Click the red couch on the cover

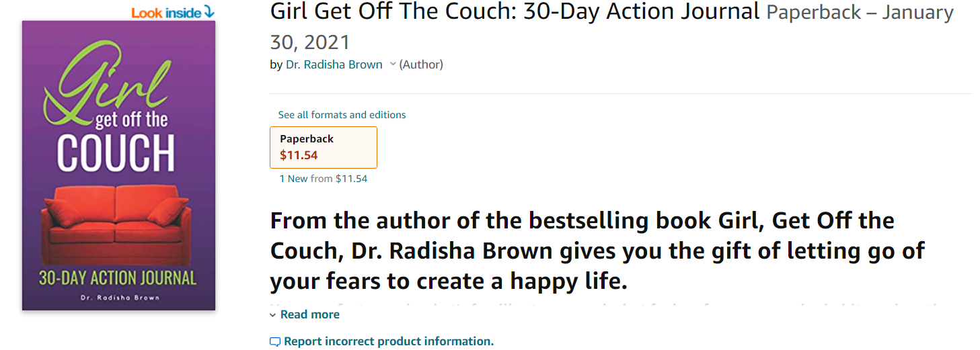coord(116,220)
